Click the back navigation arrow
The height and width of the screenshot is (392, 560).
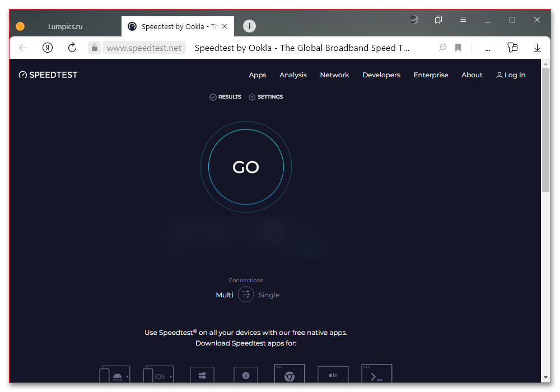point(23,48)
